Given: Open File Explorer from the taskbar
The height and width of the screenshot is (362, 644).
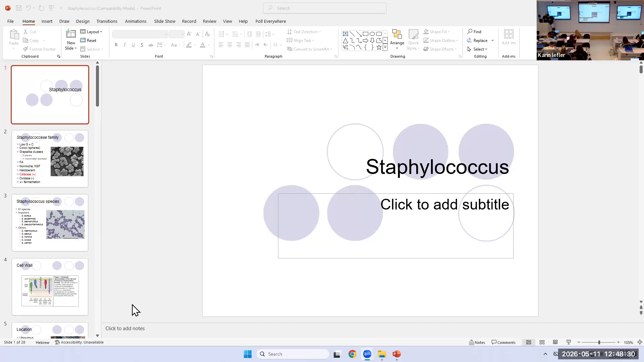Looking at the screenshot, I should [x=382, y=354].
